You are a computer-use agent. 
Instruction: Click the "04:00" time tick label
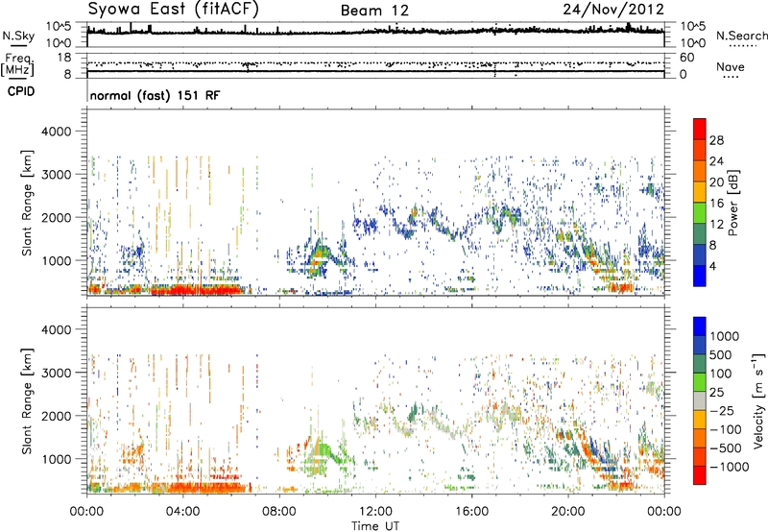[x=182, y=512]
